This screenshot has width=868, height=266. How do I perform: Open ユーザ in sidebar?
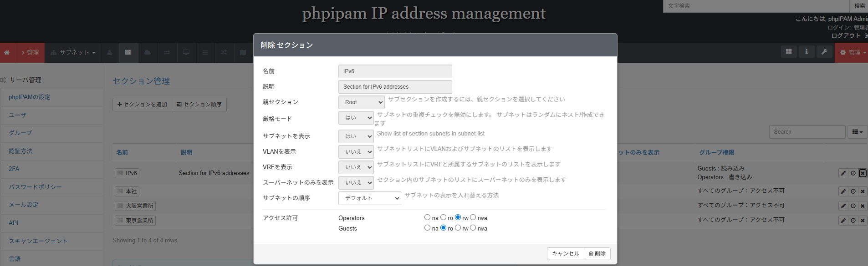(18, 115)
